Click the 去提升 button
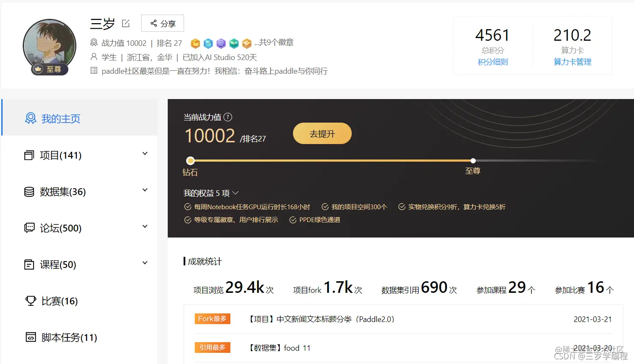This screenshot has width=634, height=364. (322, 133)
